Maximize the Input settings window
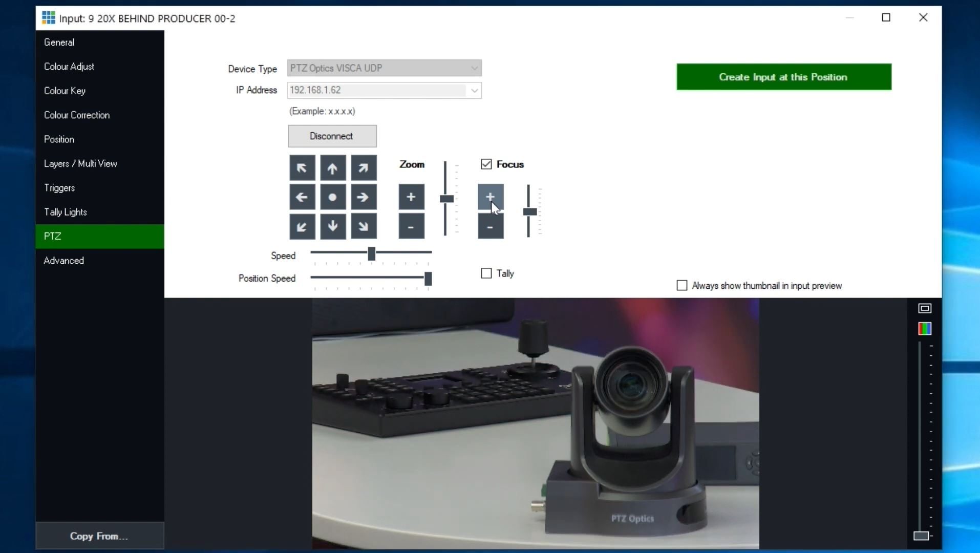Screen dimensions: 980x553 pyautogui.click(x=886, y=18)
